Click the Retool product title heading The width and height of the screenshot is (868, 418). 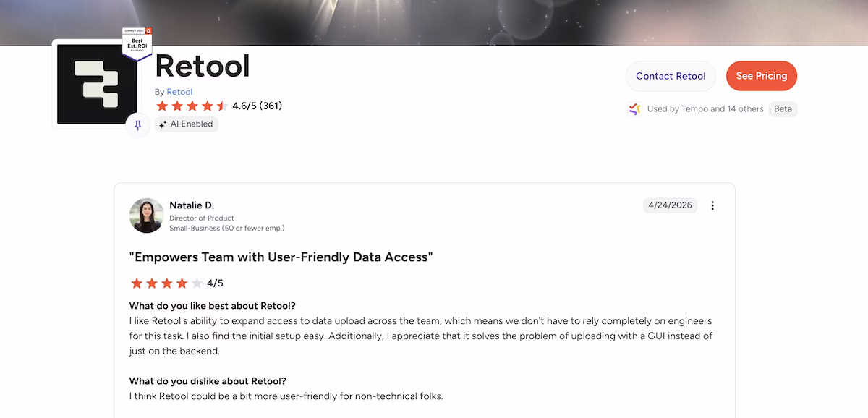203,67
